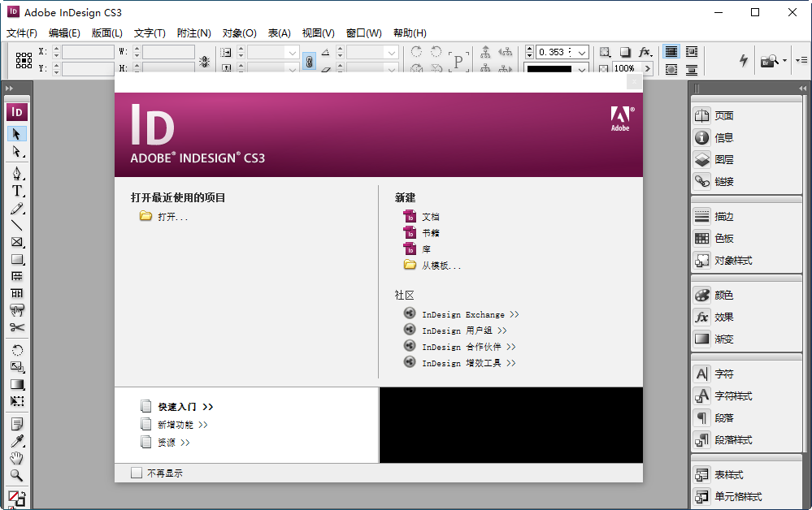Click the Quick Apply lightning icon

(744, 61)
